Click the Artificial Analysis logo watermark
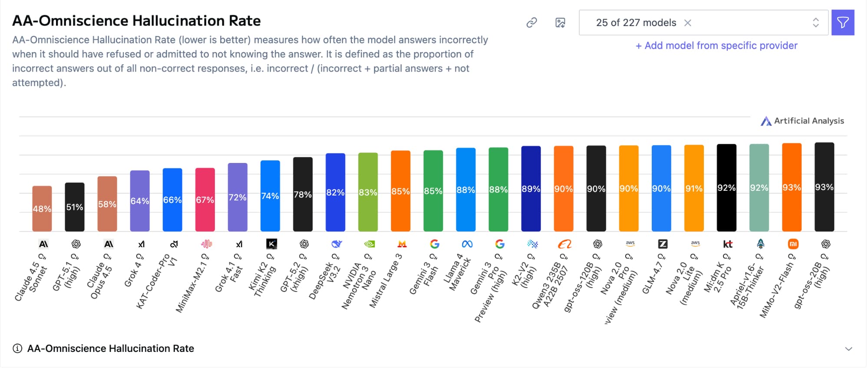The image size is (868, 368). (x=802, y=121)
